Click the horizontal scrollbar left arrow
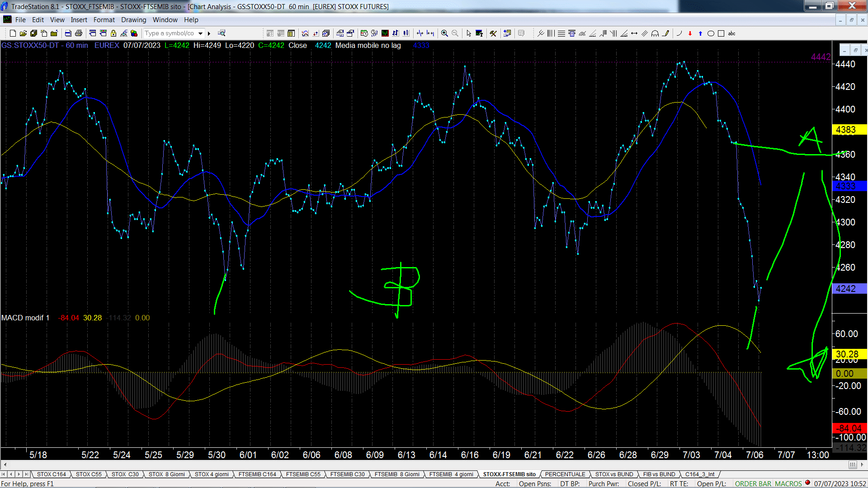Screen dimensions: 868x488 pyautogui.click(x=5, y=465)
